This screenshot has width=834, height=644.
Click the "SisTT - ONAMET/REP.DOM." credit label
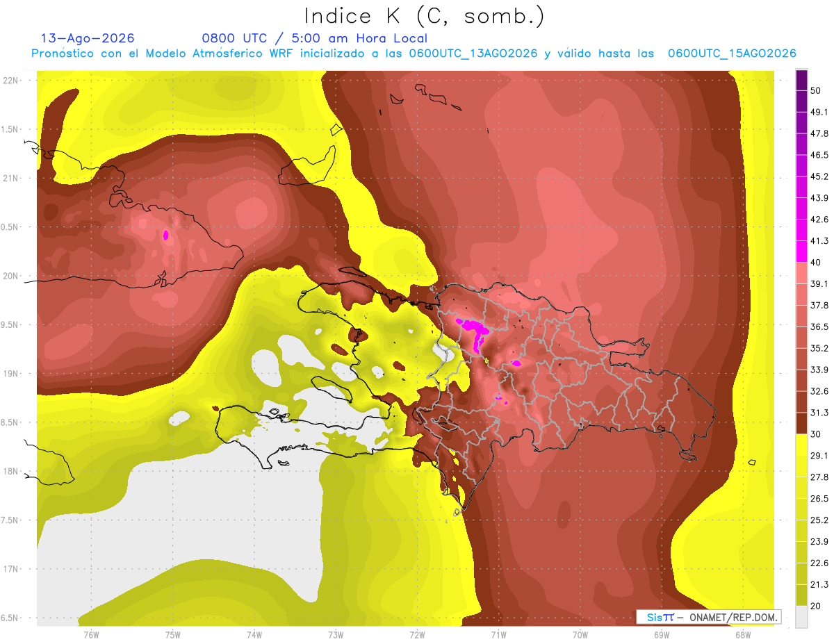(708, 617)
